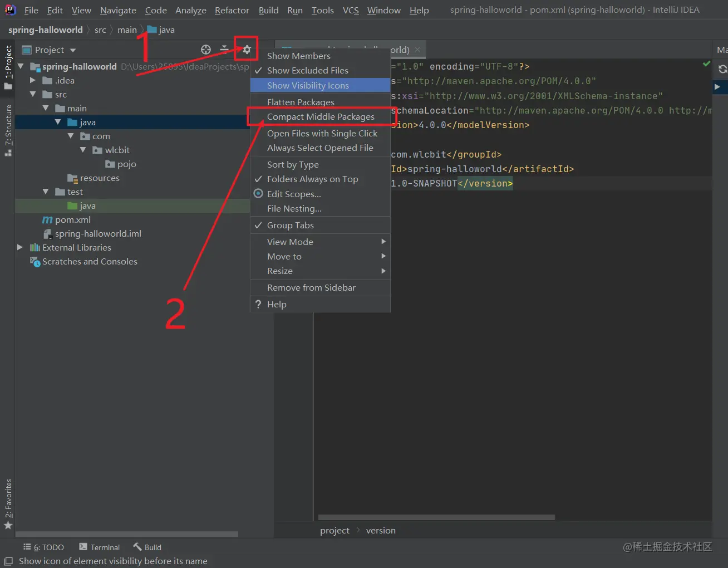Collapse the test folder
Screen dimensions: 728x568
pos(46,192)
